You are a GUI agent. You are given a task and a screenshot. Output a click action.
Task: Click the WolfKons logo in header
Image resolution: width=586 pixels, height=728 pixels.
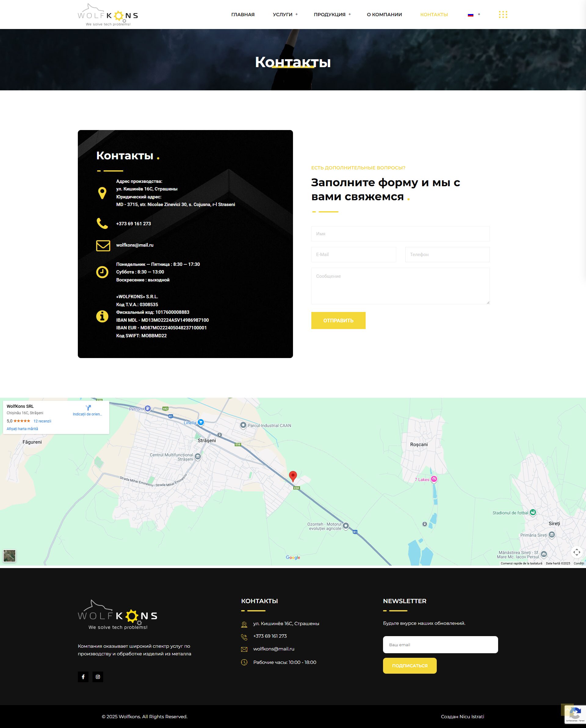pos(108,15)
